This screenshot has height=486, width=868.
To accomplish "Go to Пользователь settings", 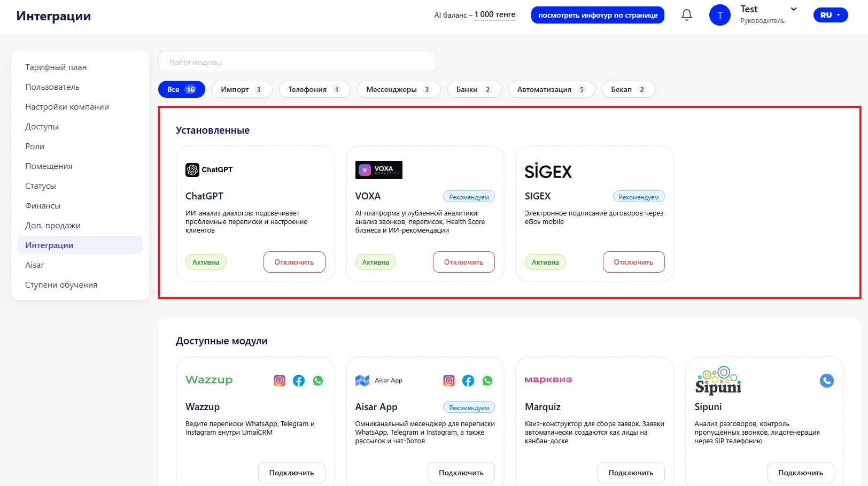I will [80, 87].
